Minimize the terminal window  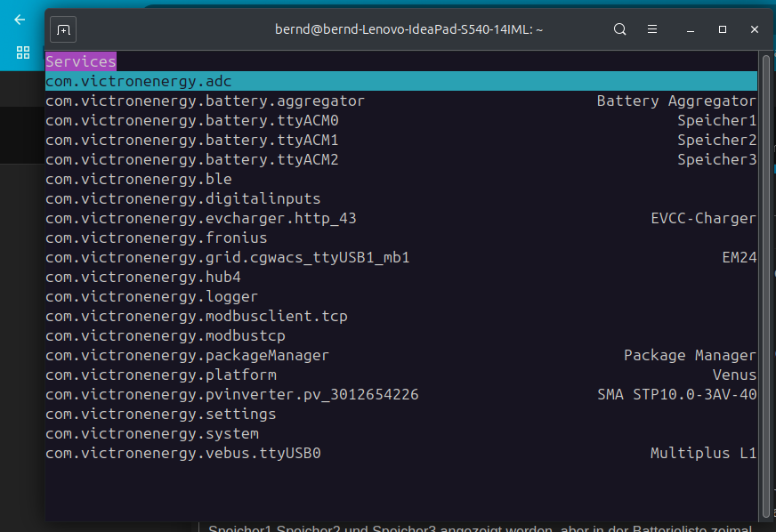tap(691, 29)
